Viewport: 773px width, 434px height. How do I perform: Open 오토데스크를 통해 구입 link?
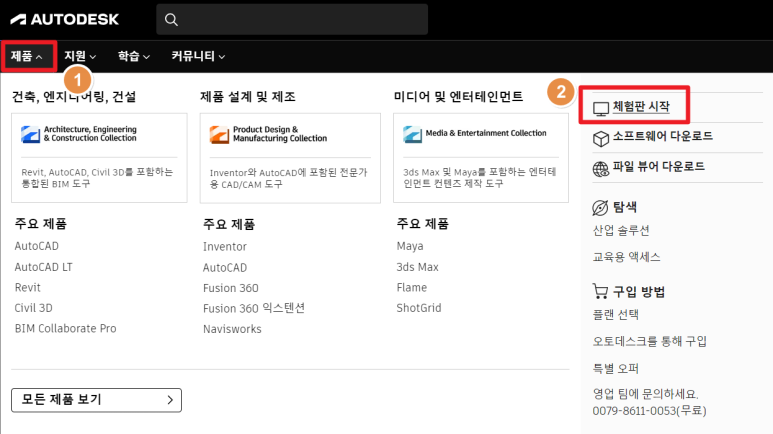pyautogui.click(x=650, y=341)
